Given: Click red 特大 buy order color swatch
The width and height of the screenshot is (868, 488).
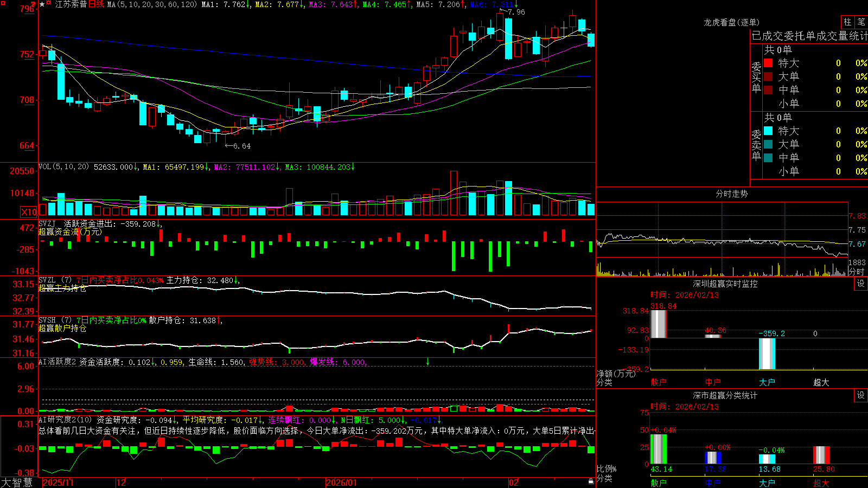Looking at the screenshot, I should pos(768,63).
